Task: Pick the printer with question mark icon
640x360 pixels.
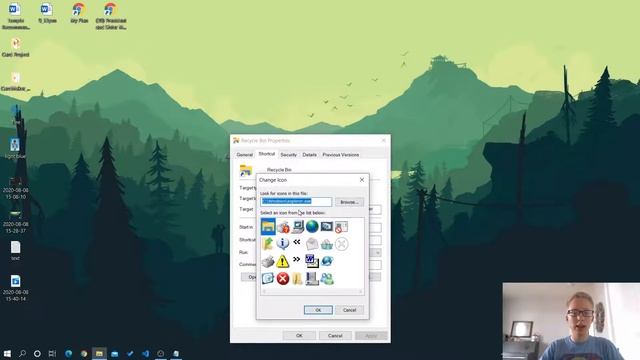Action: [283, 227]
